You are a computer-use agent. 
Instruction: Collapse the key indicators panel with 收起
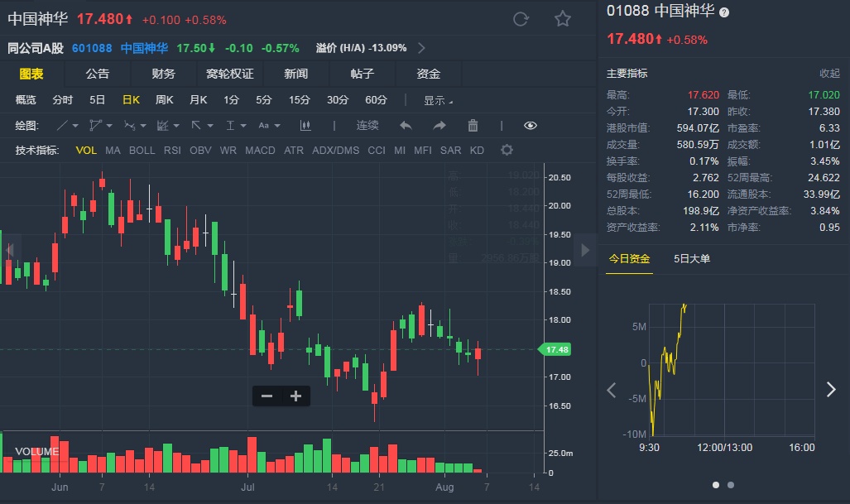click(829, 74)
